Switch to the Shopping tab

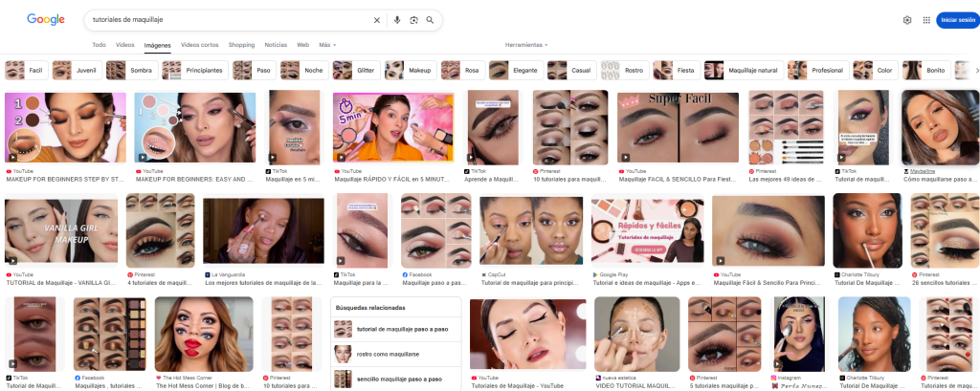coord(241,45)
